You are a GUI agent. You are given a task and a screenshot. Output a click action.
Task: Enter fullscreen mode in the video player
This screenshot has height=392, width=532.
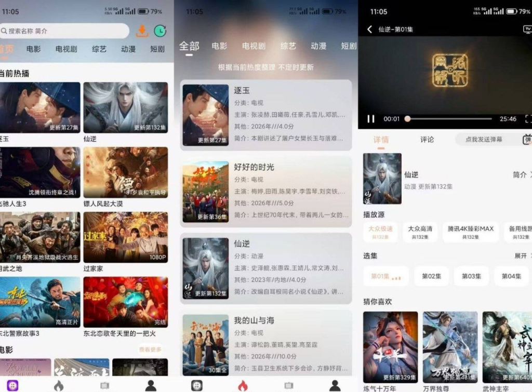528,119
